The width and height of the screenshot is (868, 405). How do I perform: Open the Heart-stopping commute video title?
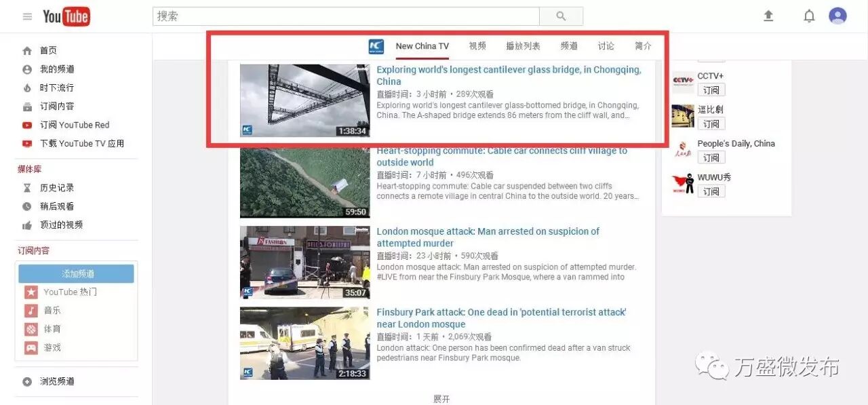coord(502,156)
